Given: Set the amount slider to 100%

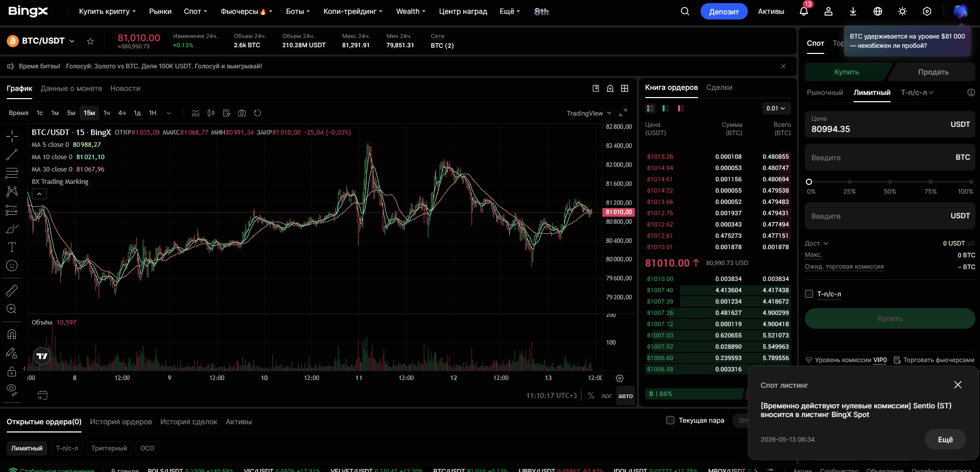Looking at the screenshot, I should click(x=971, y=182).
